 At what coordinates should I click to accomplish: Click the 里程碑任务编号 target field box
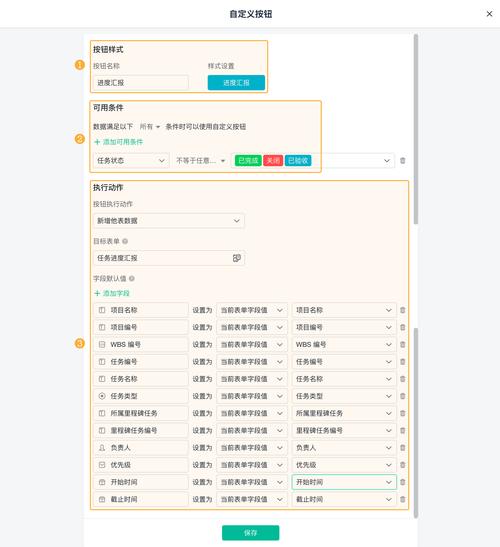[141, 430]
